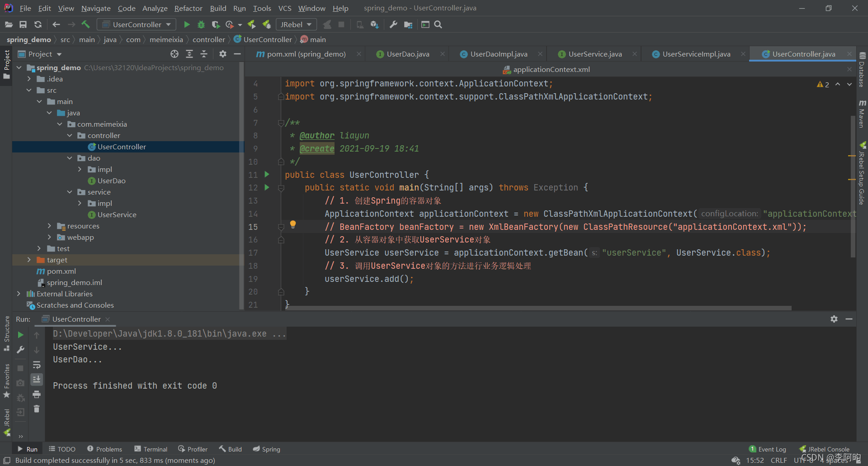Start debugging with the bug icon
Screen dimensions: 868x466
(201, 24)
